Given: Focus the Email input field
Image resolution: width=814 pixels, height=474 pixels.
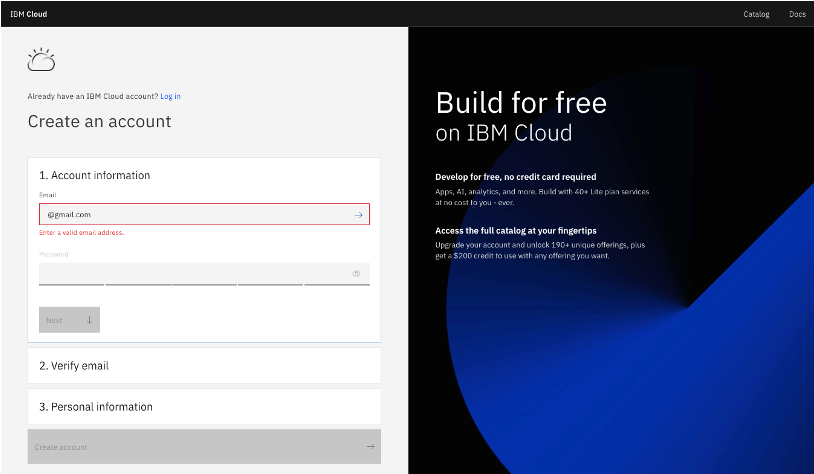Looking at the screenshot, I should tap(195, 214).
